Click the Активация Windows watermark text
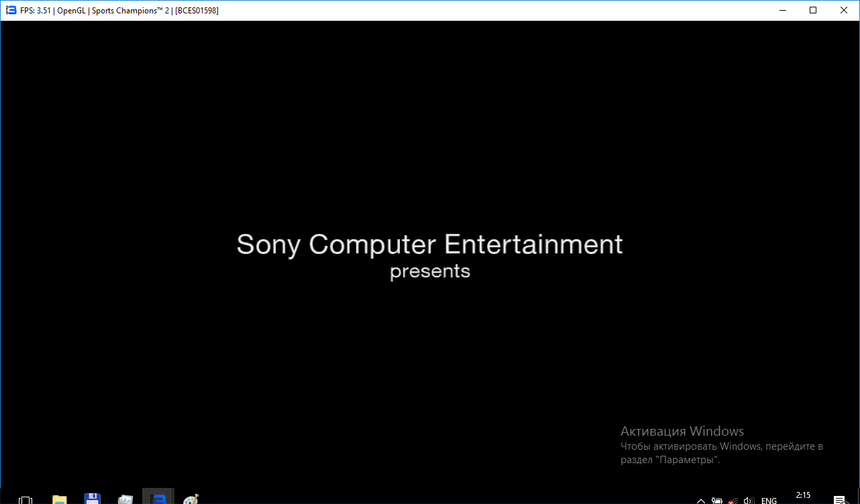Viewport: 860px width, 504px height. pyautogui.click(x=682, y=431)
